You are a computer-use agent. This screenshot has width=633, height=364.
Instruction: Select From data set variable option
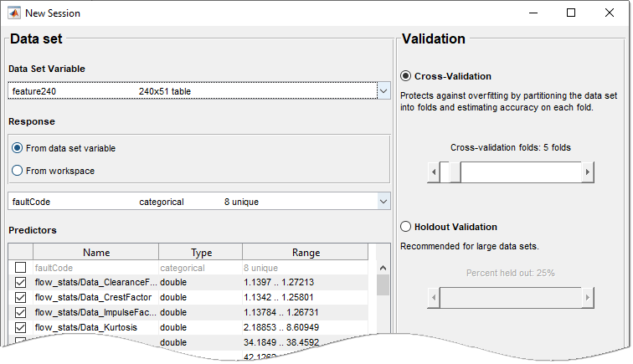(x=18, y=148)
